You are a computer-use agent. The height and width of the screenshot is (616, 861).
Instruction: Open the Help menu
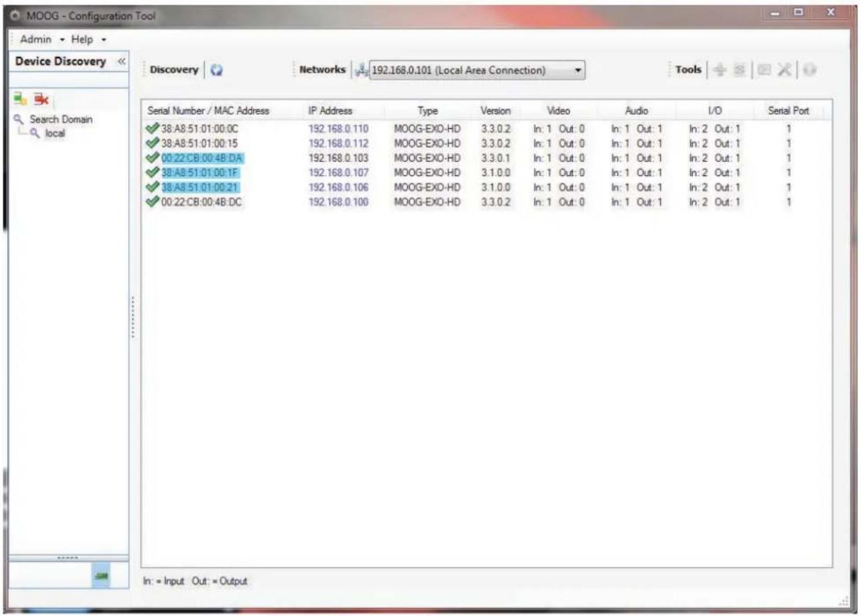pos(89,39)
